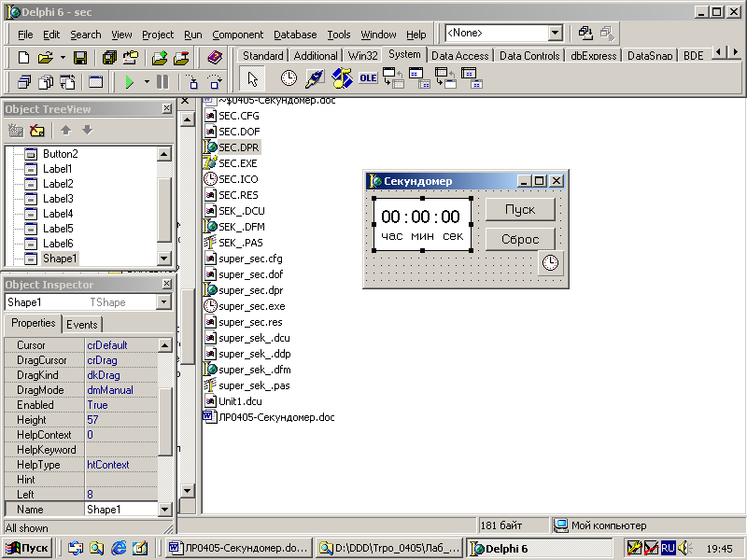747x560 pixels.
Task: Open Object Inspector component selector dropdown
Action: click(x=164, y=302)
